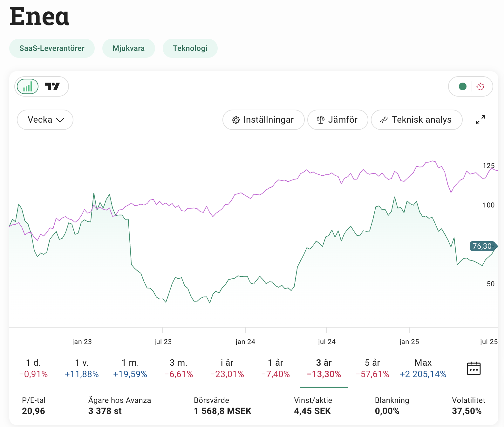
Task: Open the custom date range calendar
Action: click(x=473, y=369)
